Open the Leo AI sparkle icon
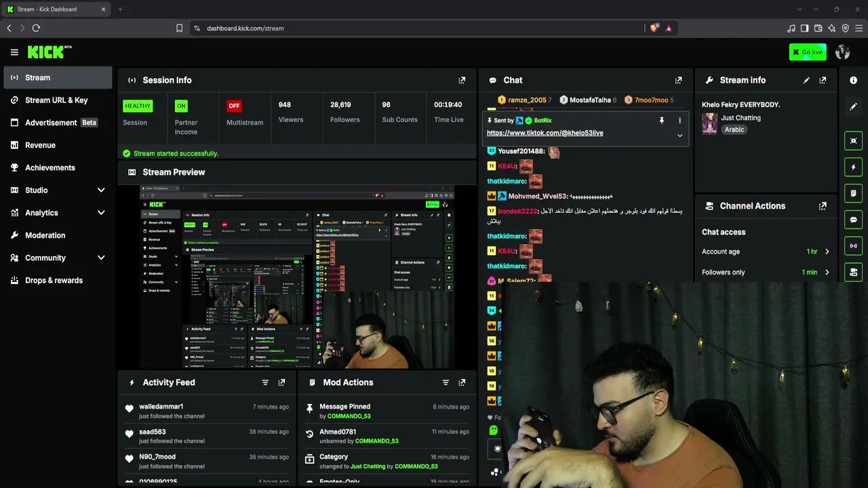This screenshot has width=868, height=488. coord(832,28)
